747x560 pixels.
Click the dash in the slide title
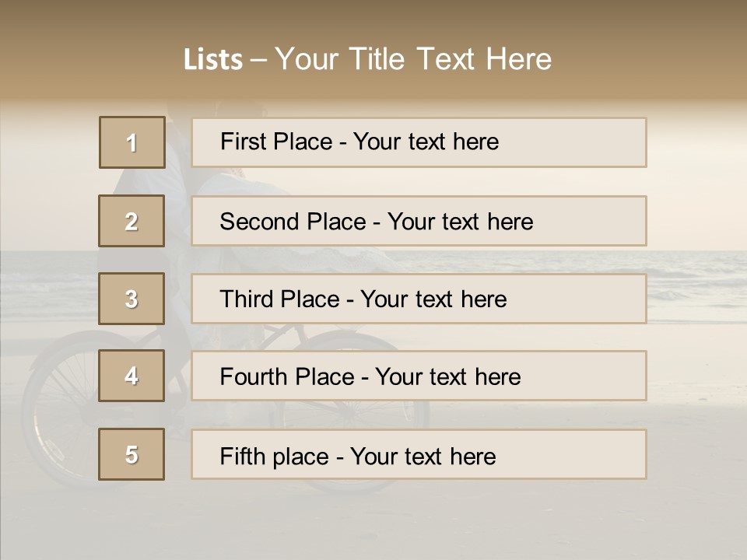point(258,61)
